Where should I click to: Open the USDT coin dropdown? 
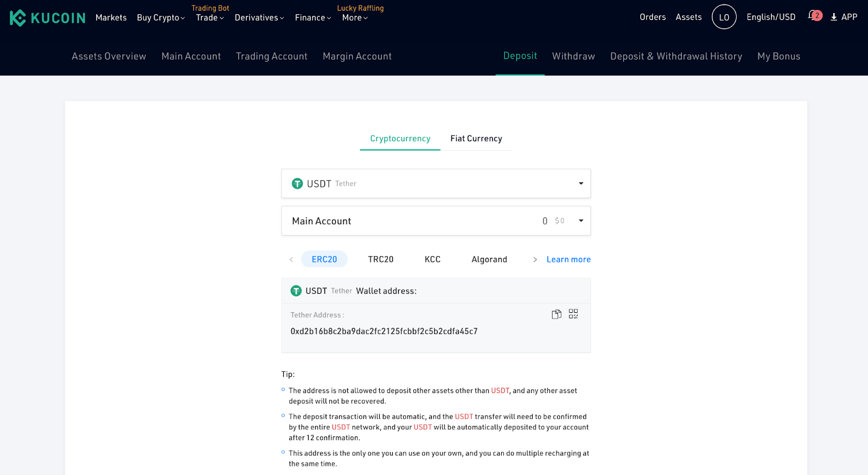point(436,183)
